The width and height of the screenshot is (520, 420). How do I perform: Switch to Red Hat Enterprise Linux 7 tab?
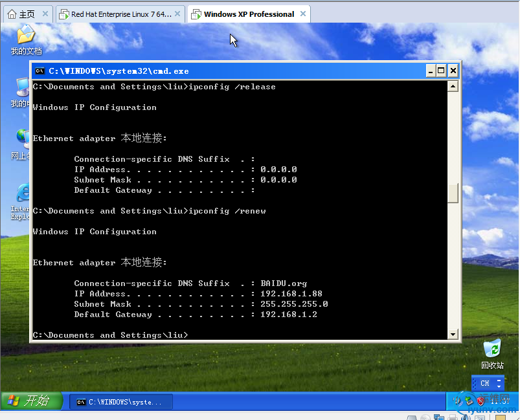point(120,14)
